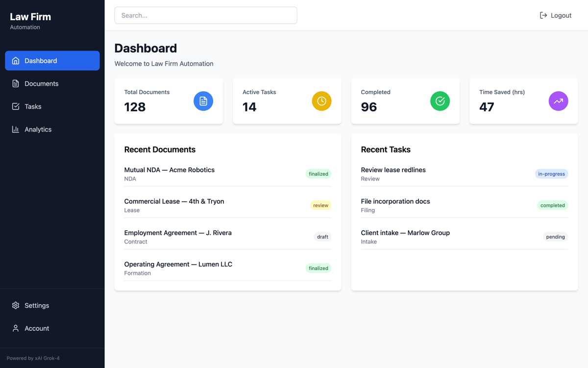Click the Recent Documents heading

click(x=160, y=150)
